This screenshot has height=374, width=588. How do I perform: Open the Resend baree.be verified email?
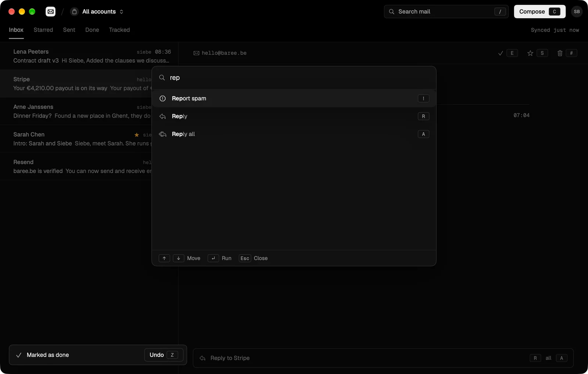(76, 166)
